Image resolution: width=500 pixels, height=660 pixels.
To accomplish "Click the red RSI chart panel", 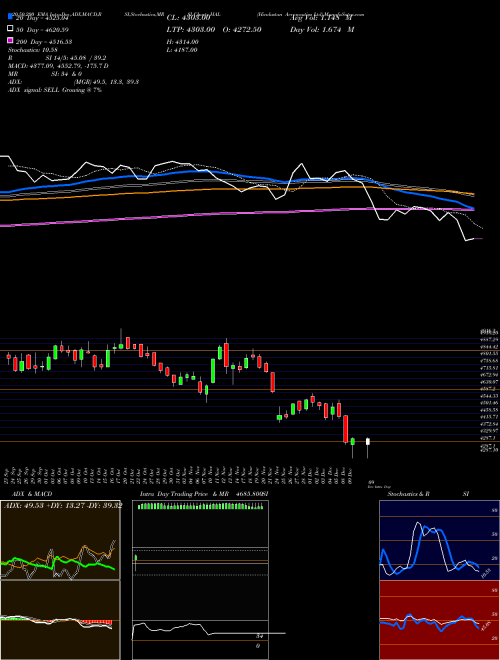I will coord(439,620).
